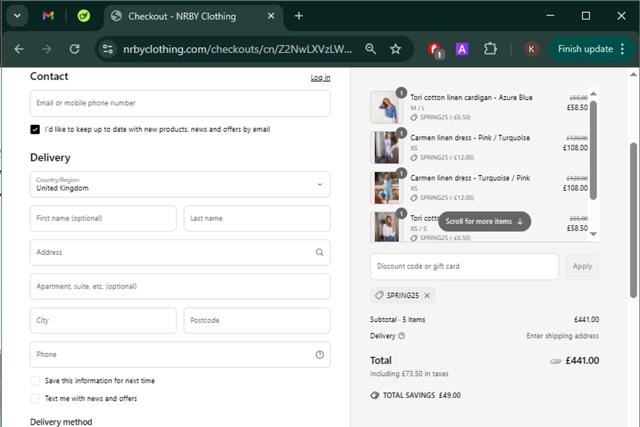Screen dimensions: 640x427
Task: Click the Carmen dress Turquoise / Pink thumbnail
Action: tap(387, 188)
